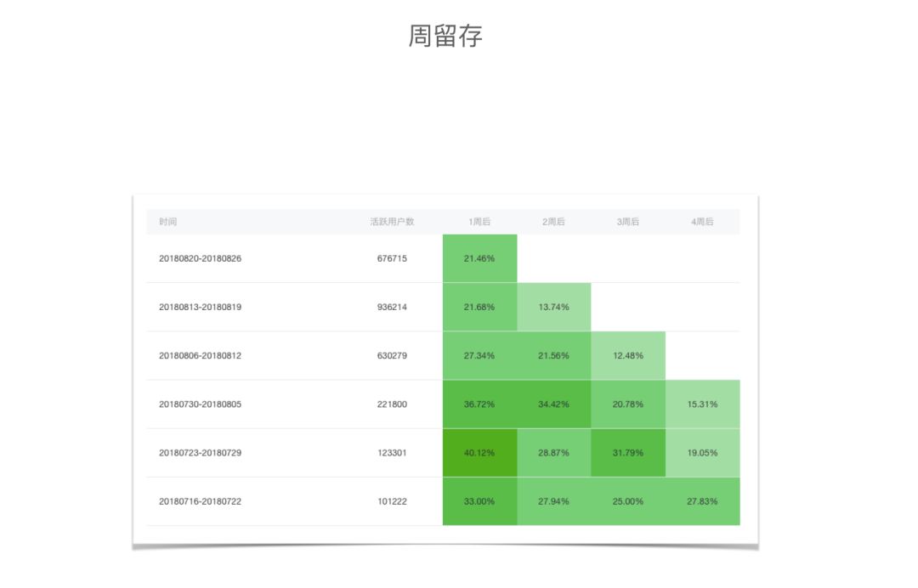
Task: Click the 活跃用户数 column header
Action: pyautogui.click(x=392, y=222)
